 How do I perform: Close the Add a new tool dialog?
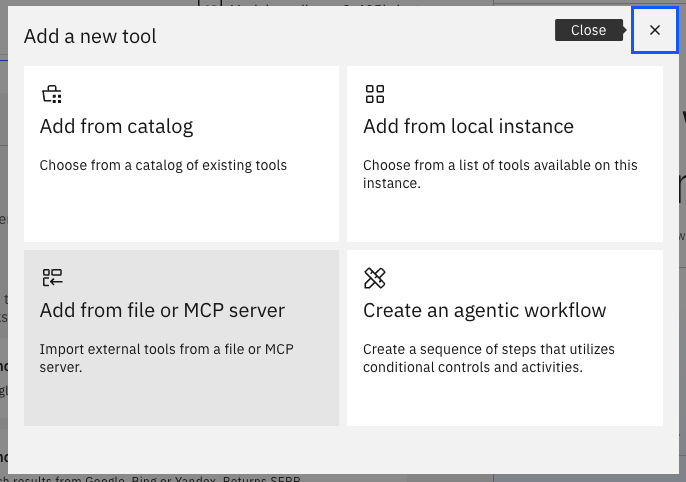click(x=655, y=30)
